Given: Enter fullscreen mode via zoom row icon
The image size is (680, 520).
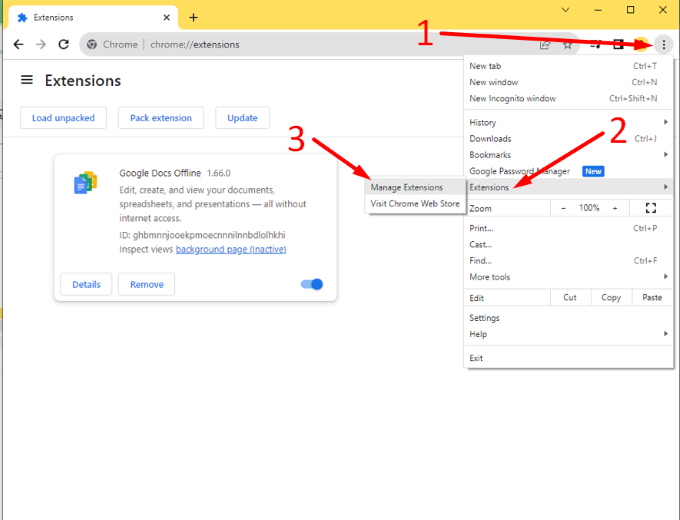Looking at the screenshot, I should pyautogui.click(x=651, y=208).
